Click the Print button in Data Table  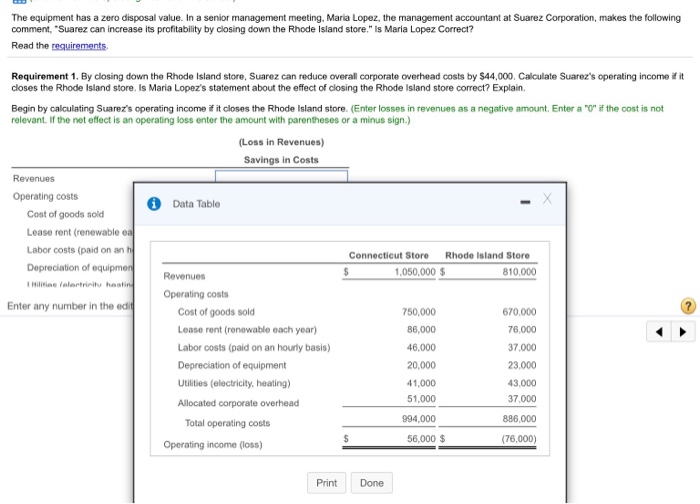pyautogui.click(x=326, y=483)
